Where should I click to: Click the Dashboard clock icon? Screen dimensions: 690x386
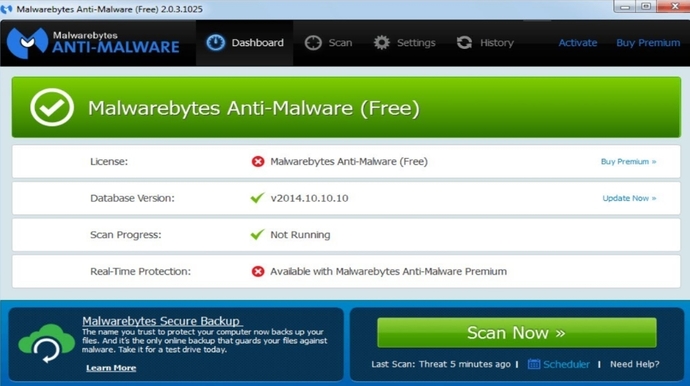click(x=216, y=43)
